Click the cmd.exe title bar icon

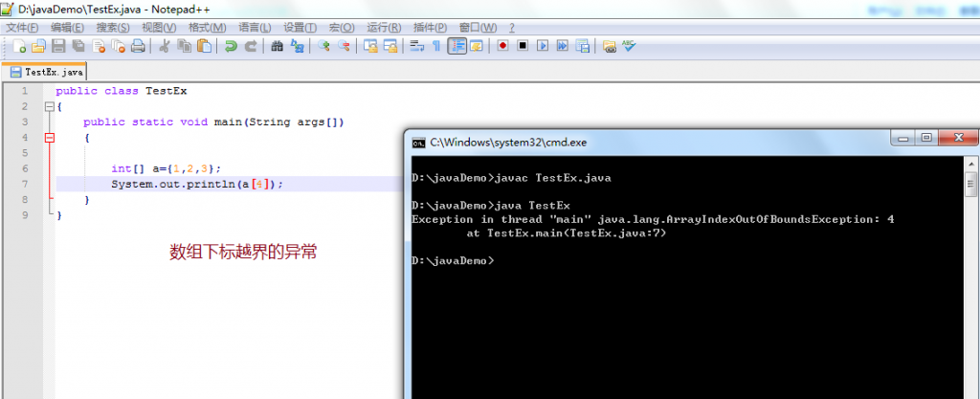coord(417,143)
